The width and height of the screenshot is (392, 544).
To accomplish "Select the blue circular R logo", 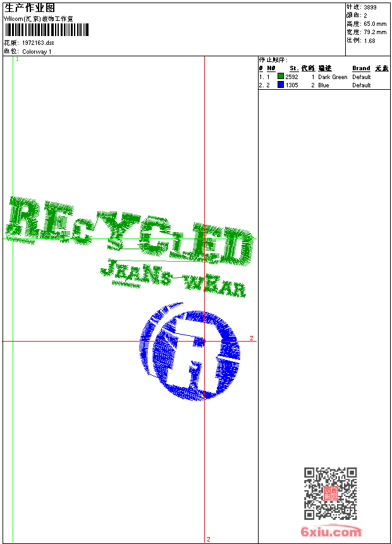I will coord(190,352).
